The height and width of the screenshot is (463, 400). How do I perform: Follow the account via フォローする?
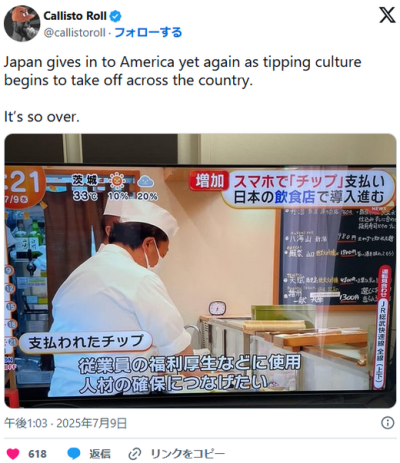pyautogui.click(x=148, y=32)
